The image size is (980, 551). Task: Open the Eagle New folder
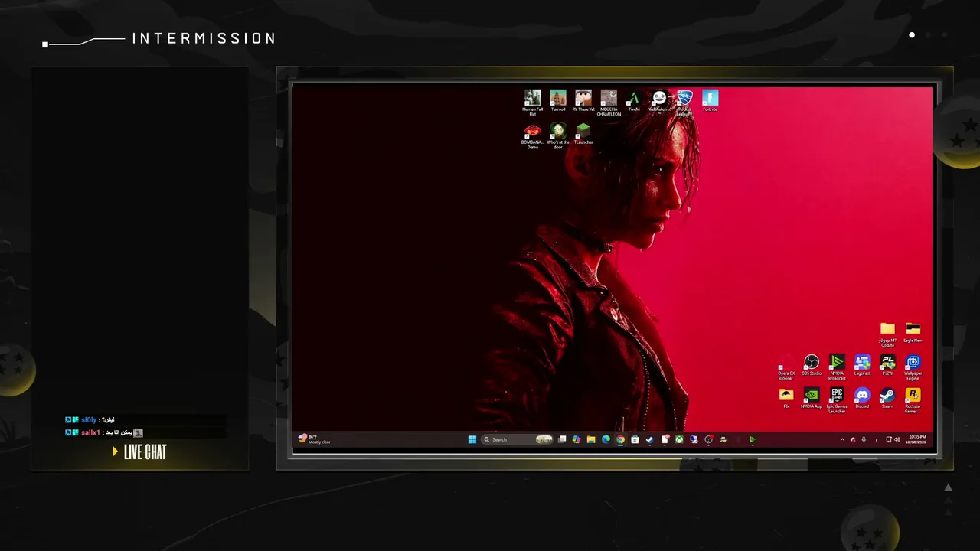pos(913,332)
